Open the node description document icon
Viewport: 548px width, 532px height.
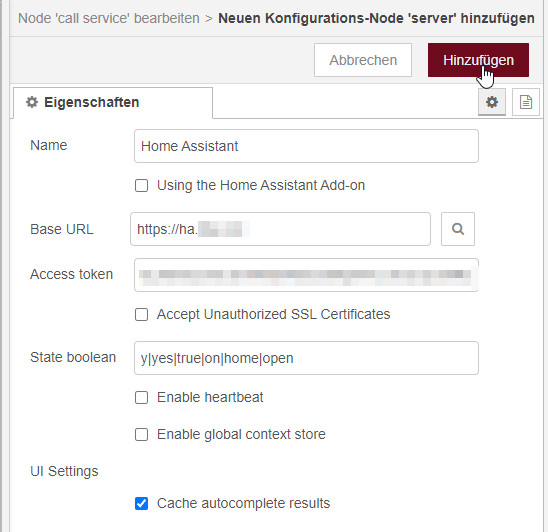pos(526,102)
